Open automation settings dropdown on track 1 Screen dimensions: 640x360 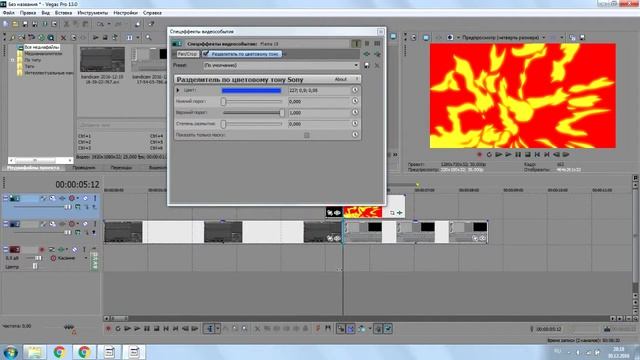point(78,198)
